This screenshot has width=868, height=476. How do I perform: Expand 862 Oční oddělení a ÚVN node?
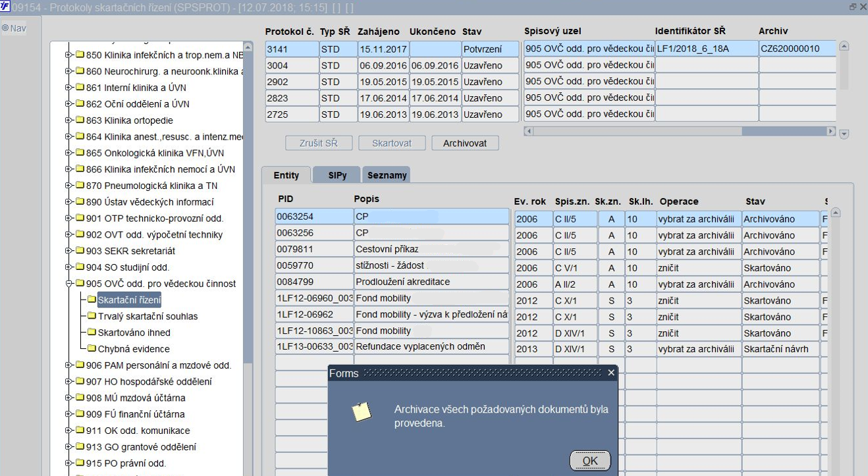[x=68, y=104]
